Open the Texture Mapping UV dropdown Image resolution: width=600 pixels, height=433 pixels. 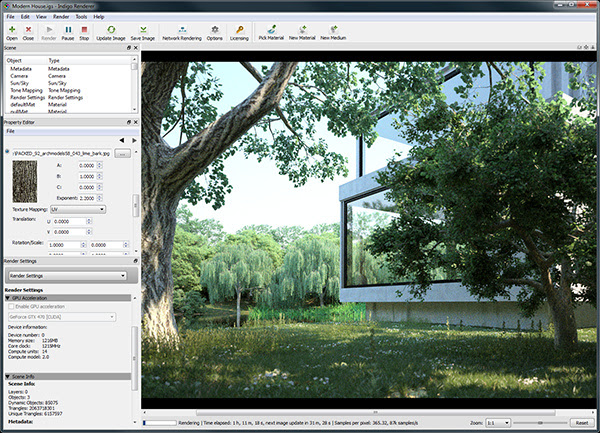[78, 209]
